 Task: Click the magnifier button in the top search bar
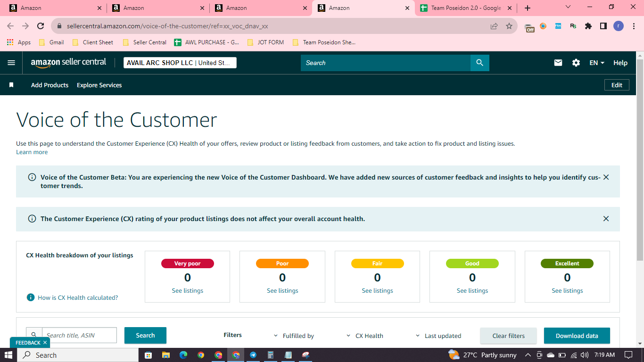pyautogui.click(x=479, y=63)
